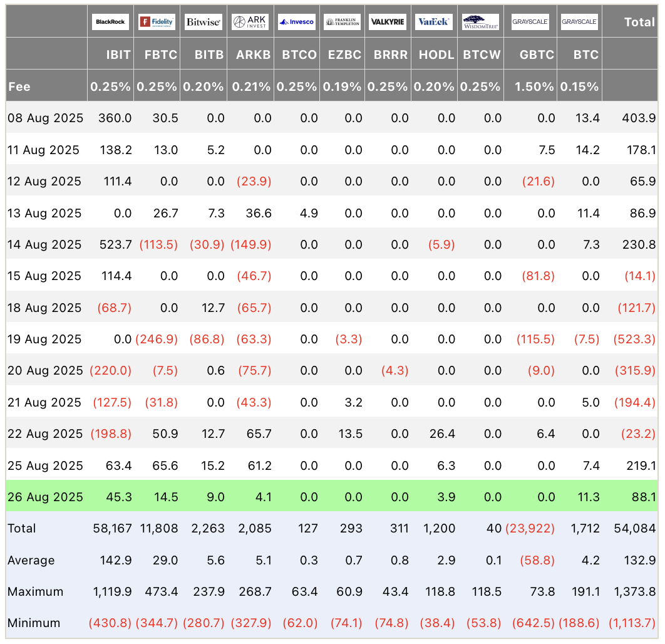The width and height of the screenshot is (665, 644).
Task: Click the Bitwise logo
Action: point(203,22)
